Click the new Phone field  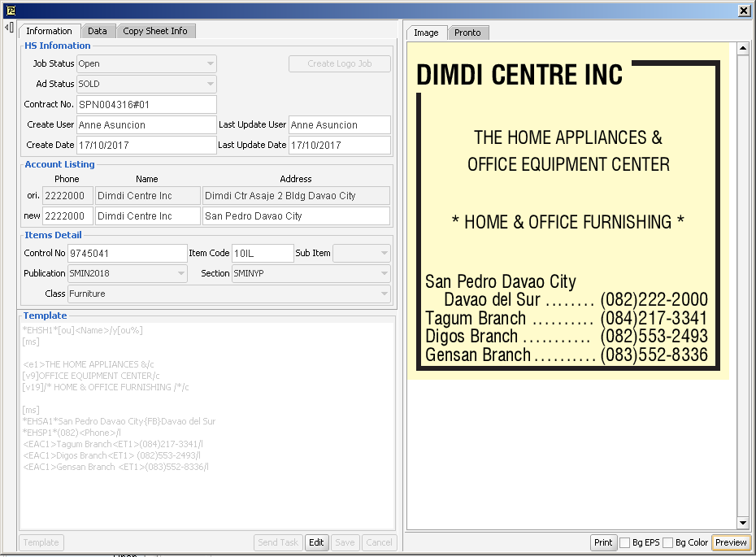tap(67, 216)
